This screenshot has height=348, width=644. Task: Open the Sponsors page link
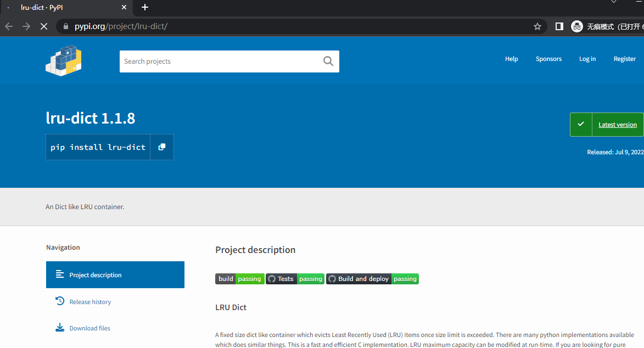548,59
